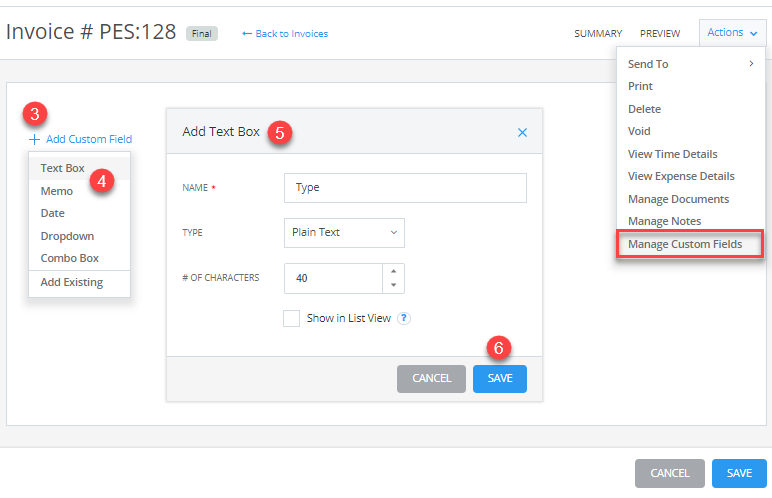Viewport: 772px width, 498px height.
Task: Click CANCEL in the Add Text Box dialog
Action: tap(431, 378)
